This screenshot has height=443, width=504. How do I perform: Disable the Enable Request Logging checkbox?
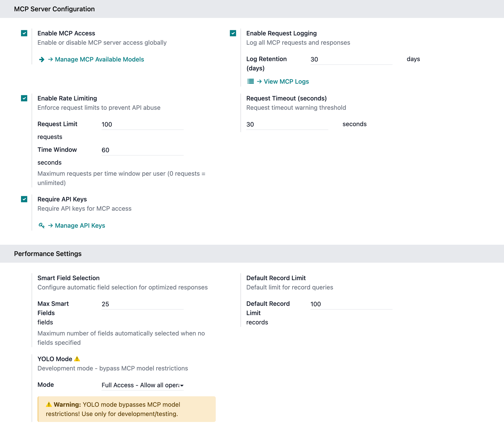233,33
